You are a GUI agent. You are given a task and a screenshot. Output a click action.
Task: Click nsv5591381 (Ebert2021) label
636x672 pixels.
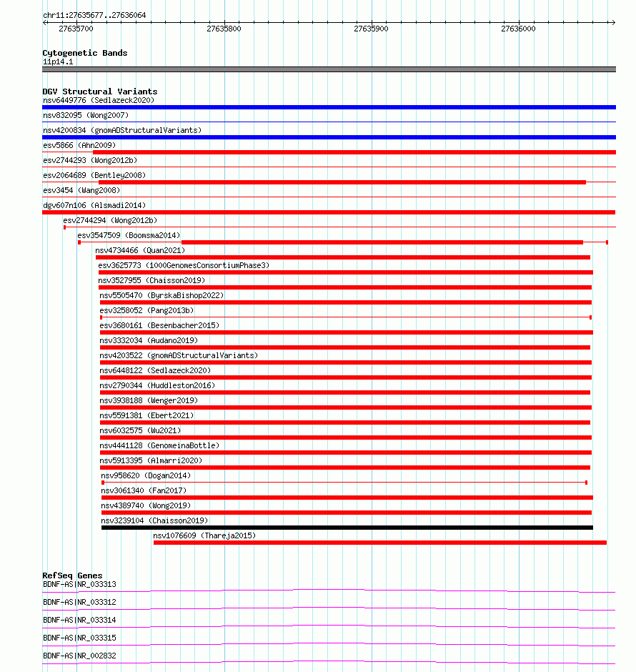(146, 415)
